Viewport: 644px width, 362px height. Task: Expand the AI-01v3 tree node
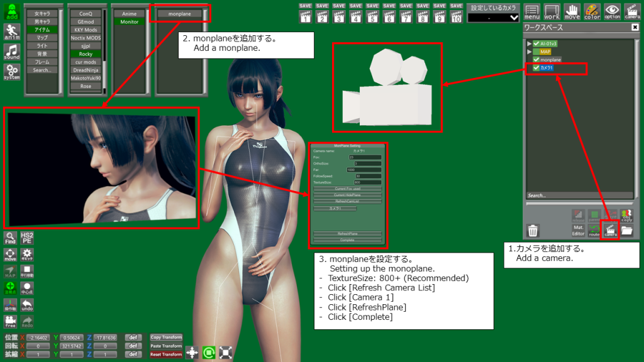pos(530,43)
